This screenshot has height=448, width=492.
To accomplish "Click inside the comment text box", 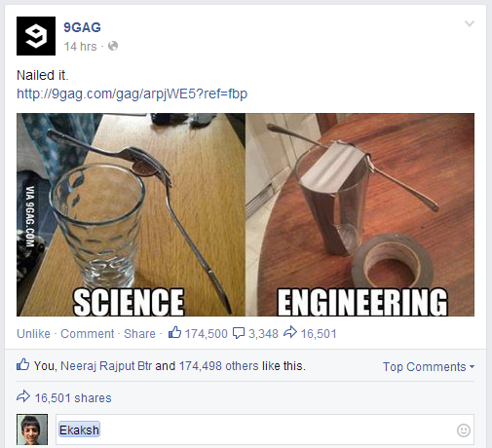I will (265, 429).
